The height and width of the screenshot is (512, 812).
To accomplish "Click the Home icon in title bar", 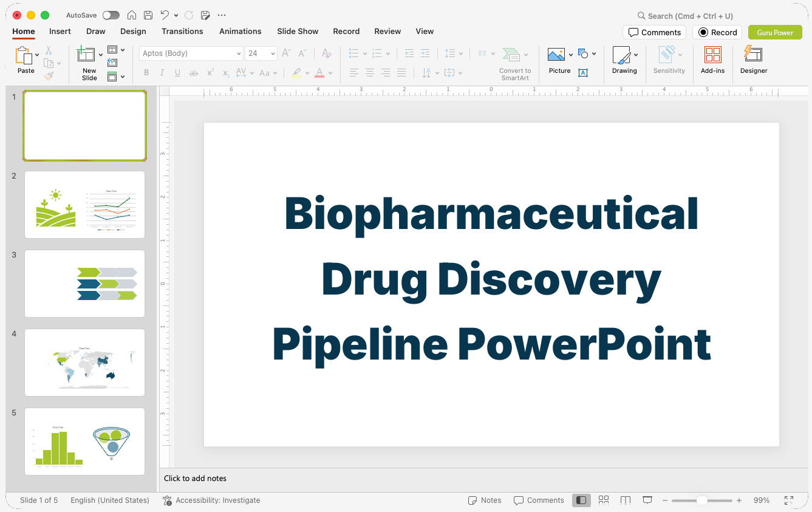I will click(131, 15).
